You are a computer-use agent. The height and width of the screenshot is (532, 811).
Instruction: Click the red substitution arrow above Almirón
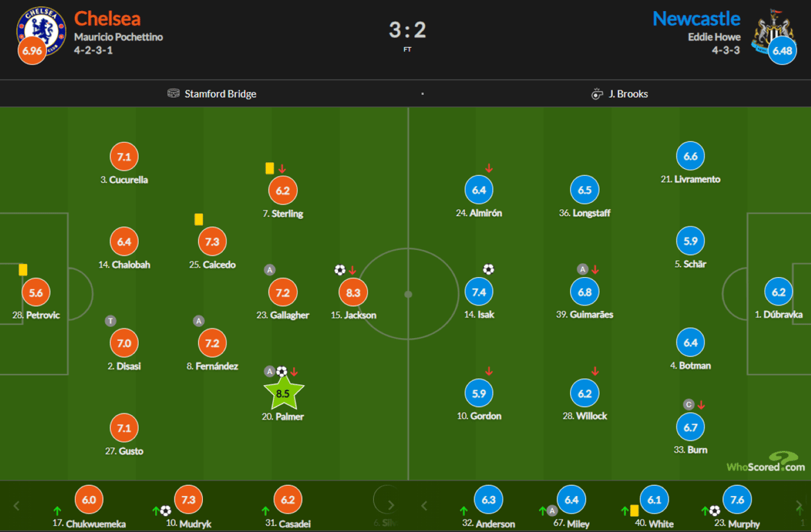[489, 168]
